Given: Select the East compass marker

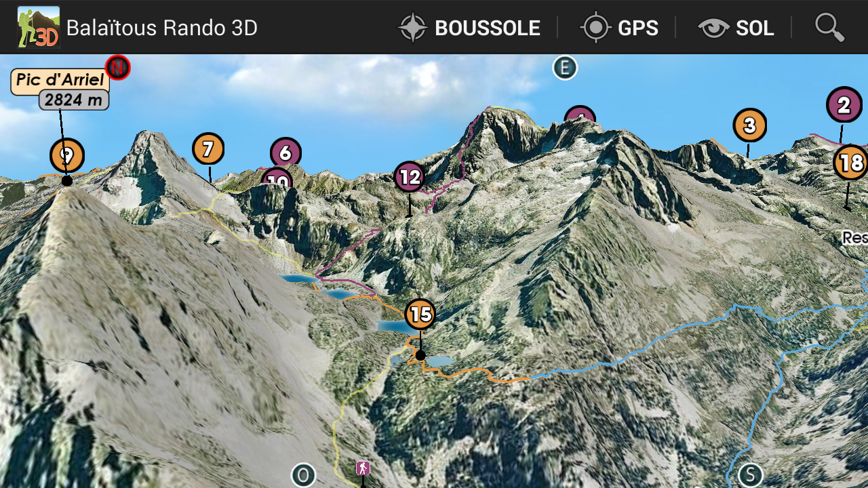Looking at the screenshot, I should (564, 68).
